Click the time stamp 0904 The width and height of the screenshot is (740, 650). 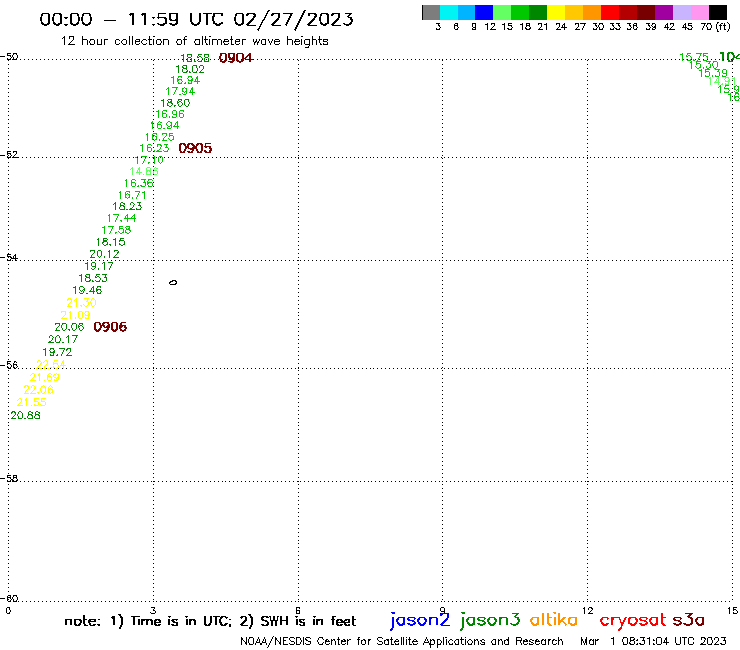pyautogui.click(x=235, y=58)
